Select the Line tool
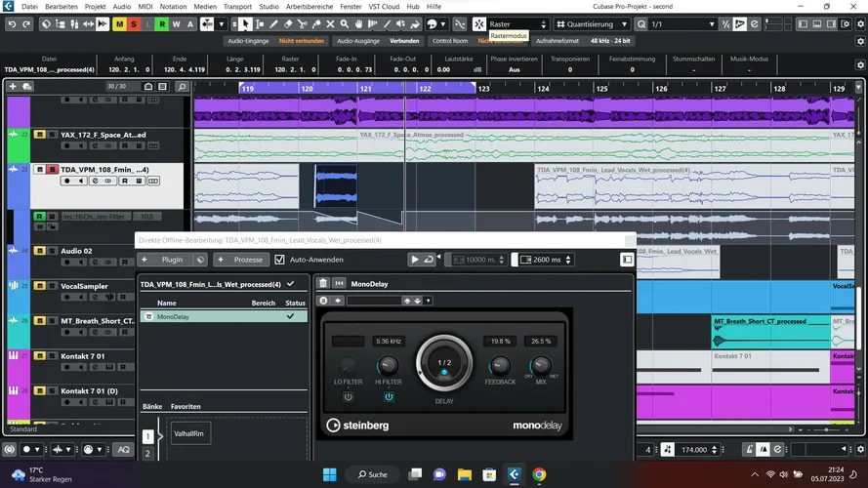Viewport: 868px width, 488px height. click(387, 24)
